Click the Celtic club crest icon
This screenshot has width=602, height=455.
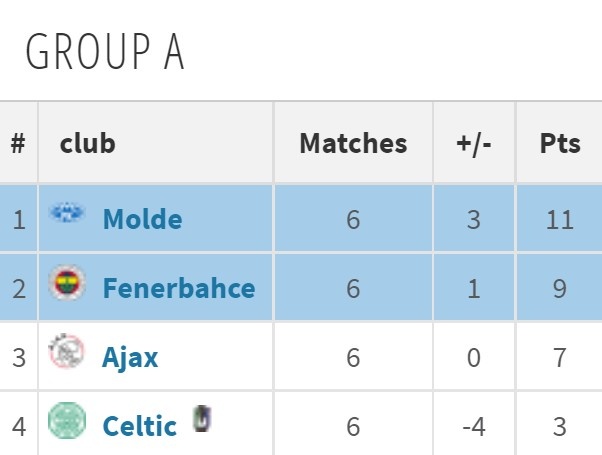click(67, 420)
